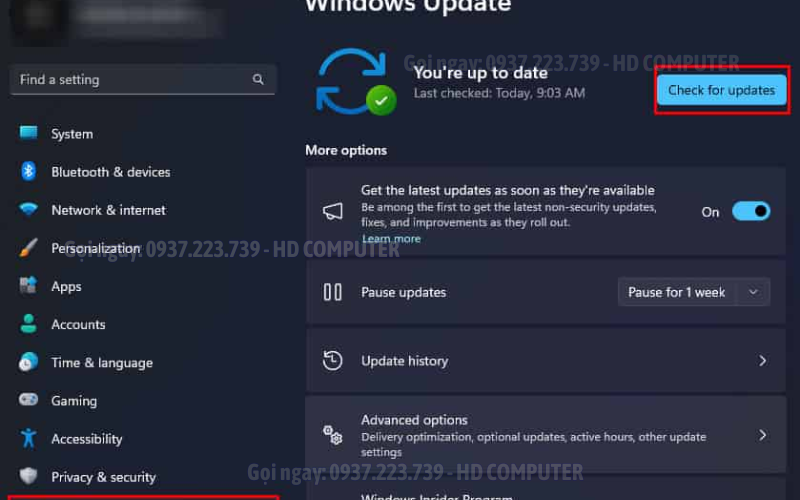Click the Accessibility figure icon
The width and height of the screenshot is (800, 500).
pos(29,438)
